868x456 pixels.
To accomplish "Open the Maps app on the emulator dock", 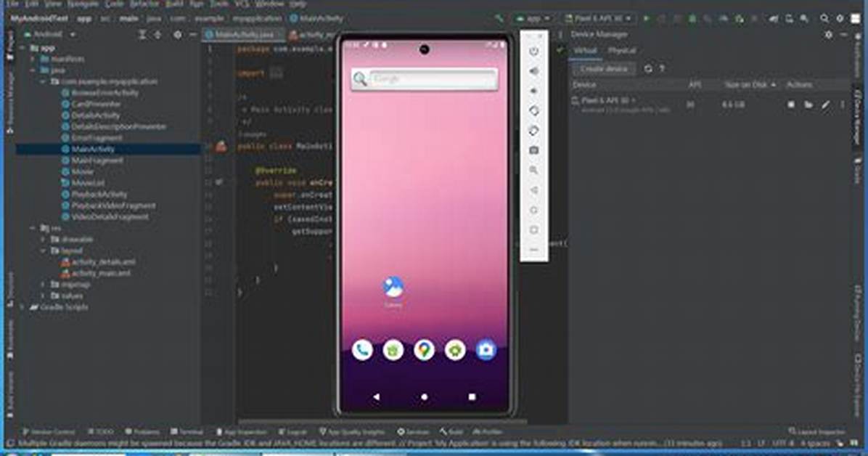I will click(424, 350).
